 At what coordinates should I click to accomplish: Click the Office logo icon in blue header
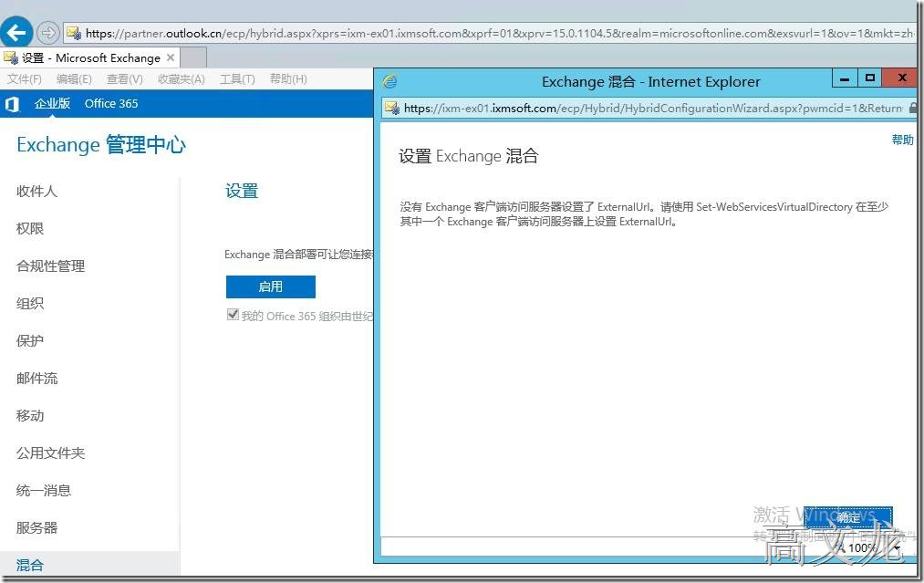click(x=12, y=104)
